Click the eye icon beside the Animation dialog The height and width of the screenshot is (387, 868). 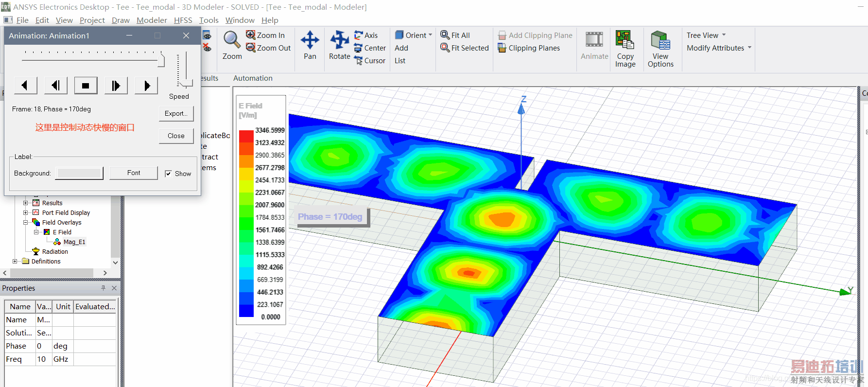pyautogui.click(x=207, y=35)
